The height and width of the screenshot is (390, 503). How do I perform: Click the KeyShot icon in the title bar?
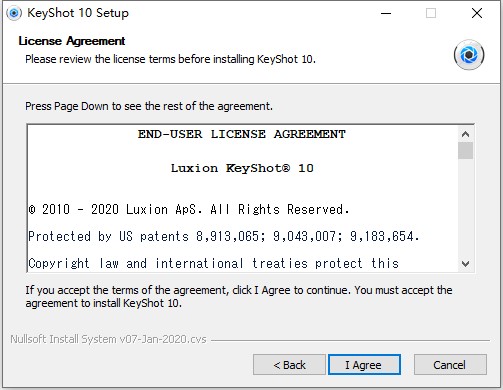14,13
